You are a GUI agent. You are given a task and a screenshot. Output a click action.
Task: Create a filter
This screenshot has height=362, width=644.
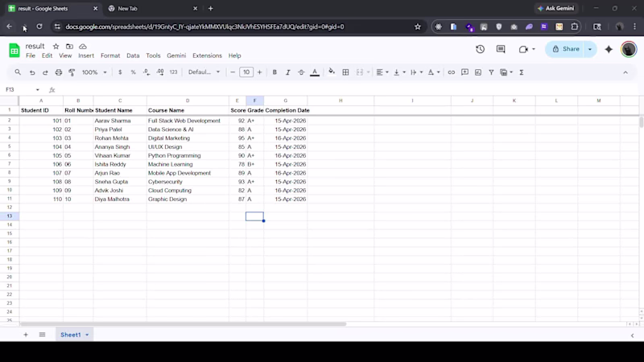pyautogui.click(x=491, y=72)
